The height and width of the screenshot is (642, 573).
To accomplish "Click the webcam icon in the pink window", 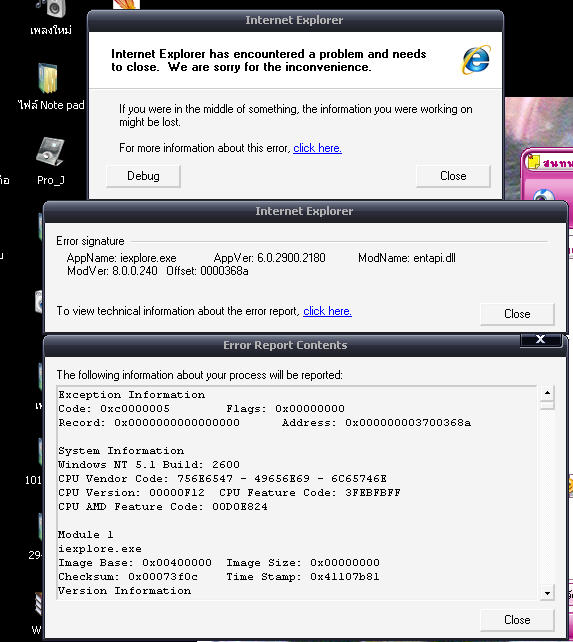I will coord(544,196).
